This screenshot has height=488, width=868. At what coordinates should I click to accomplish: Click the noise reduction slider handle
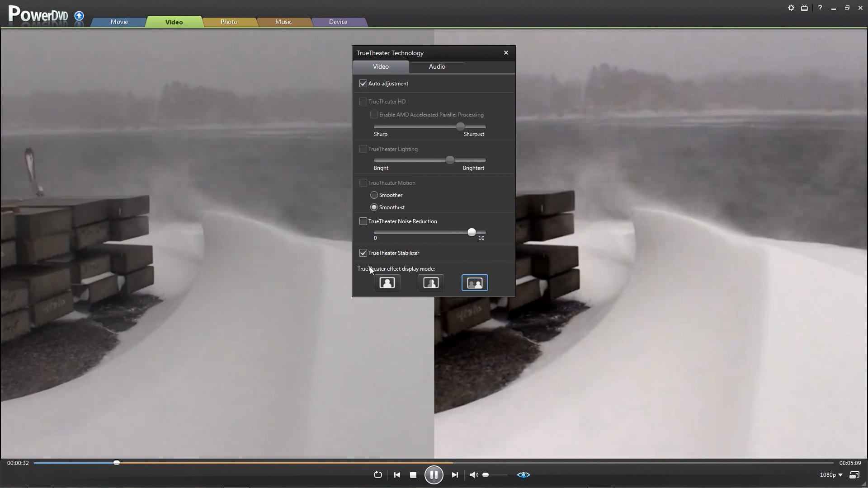click(472, 232)
